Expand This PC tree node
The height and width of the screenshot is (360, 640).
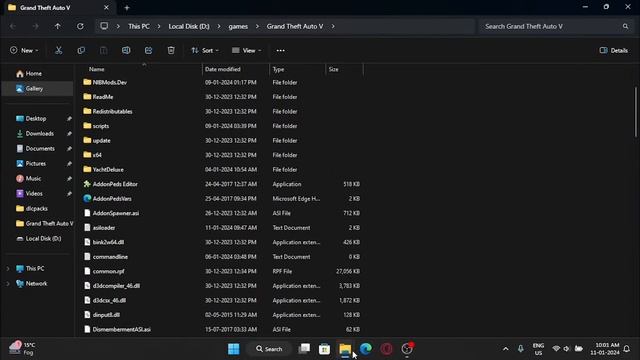tap(8, 269)
